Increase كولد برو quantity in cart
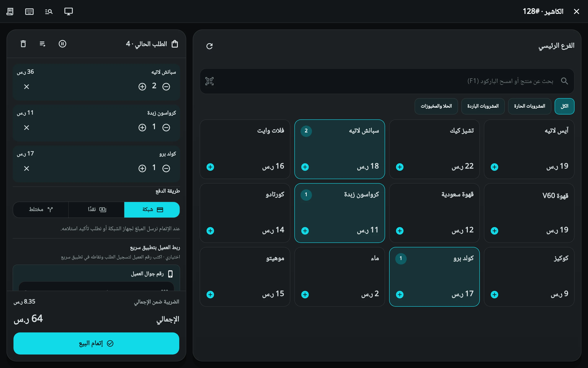The width and height of the screenshot is (588, 368). tap(142, 168)
